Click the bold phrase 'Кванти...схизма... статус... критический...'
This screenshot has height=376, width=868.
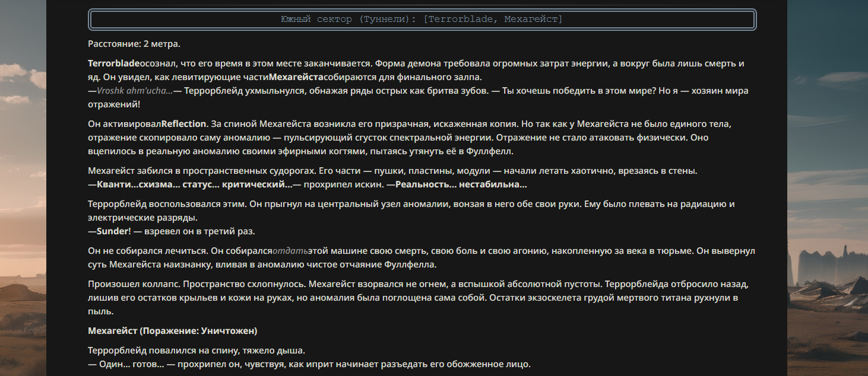195,184
